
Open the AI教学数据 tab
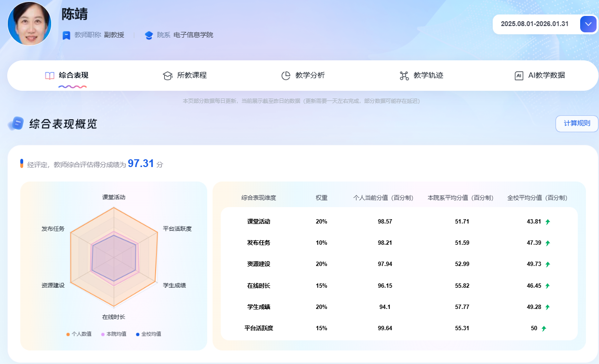click(x=546, y=75)
